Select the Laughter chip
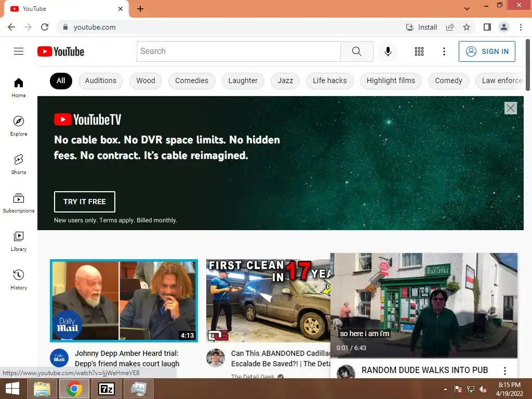The width and height of the screenshot is (532, 399). pos(243,81)
